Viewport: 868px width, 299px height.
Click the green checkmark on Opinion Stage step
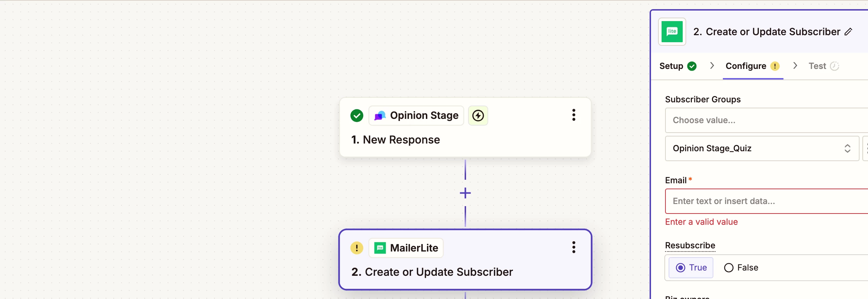356,115
